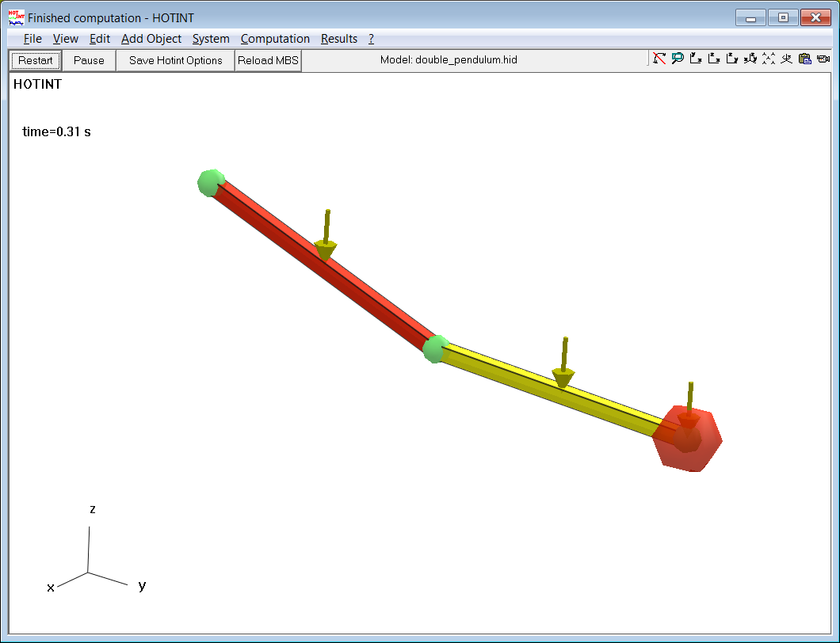Reload the MBS model
This screenshot has height=643, width=840.
coord(268,59)
